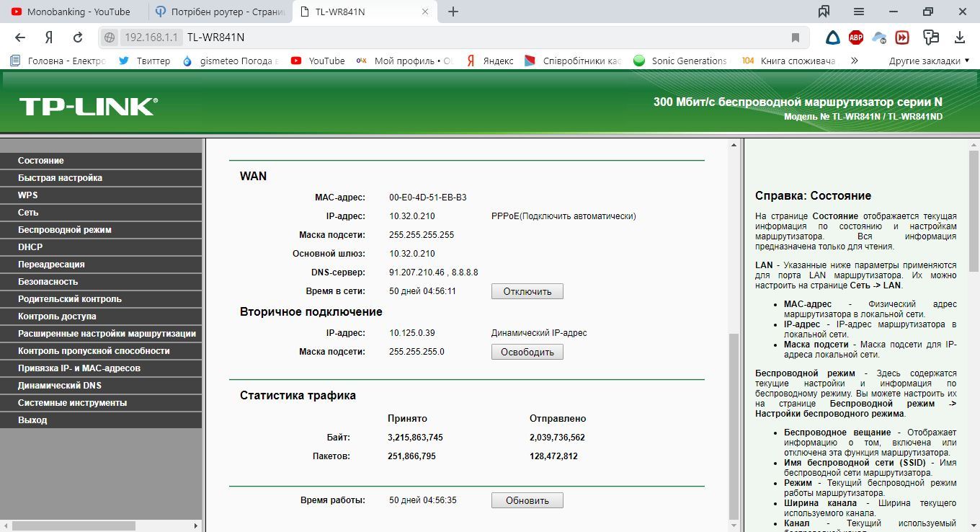Viewport: 980px width, 532px height.
Task: Open Yandex home via Я icon
Action: tap(49, 37)
